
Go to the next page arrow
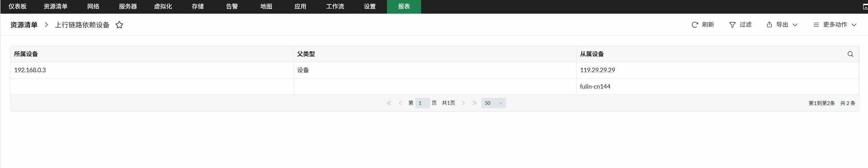(x=463, y=103)
